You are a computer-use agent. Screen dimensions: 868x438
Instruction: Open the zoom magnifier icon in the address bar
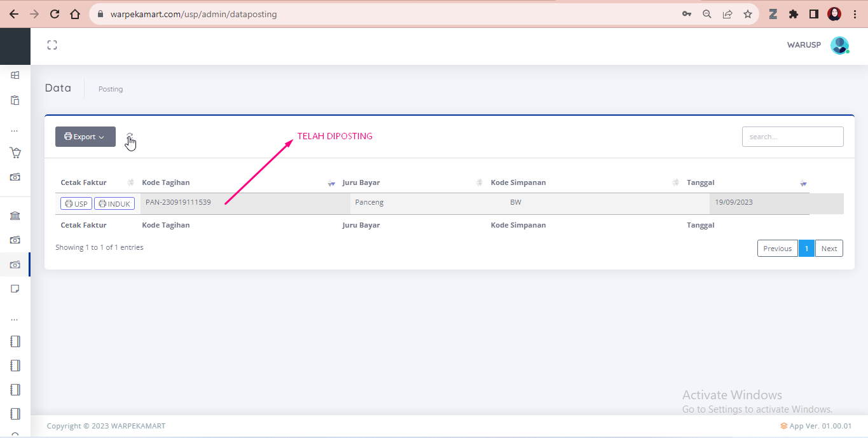coord(706,14)
